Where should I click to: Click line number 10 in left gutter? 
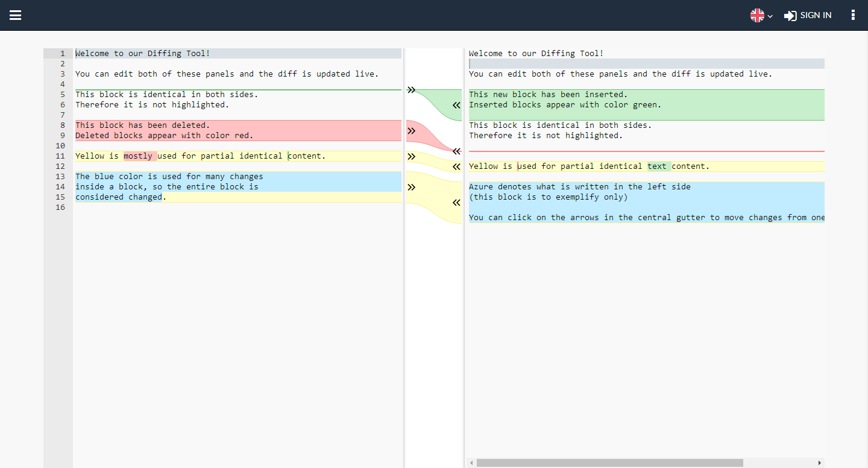pos(60,145)
